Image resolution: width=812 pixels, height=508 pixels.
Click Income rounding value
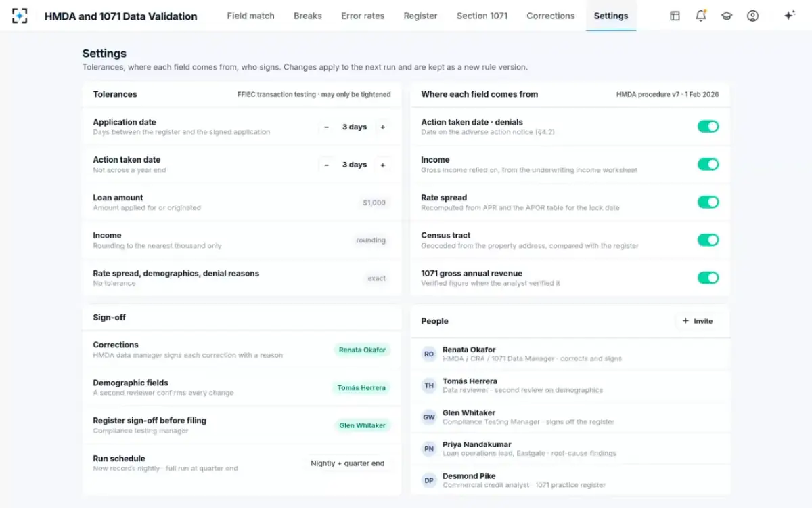click(x=371, y=240)
